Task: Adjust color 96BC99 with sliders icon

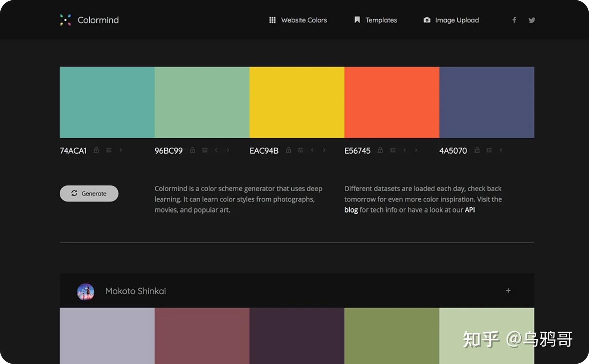Action: pos(205,150)
